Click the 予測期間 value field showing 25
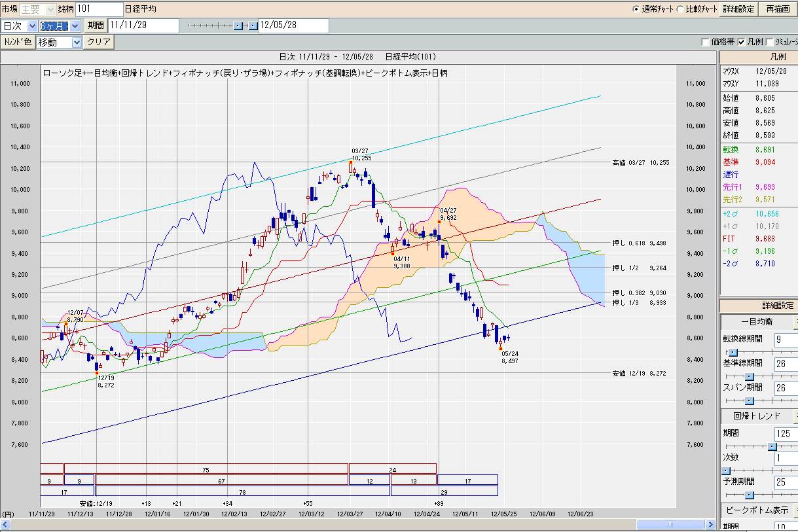 coord(786,482)
